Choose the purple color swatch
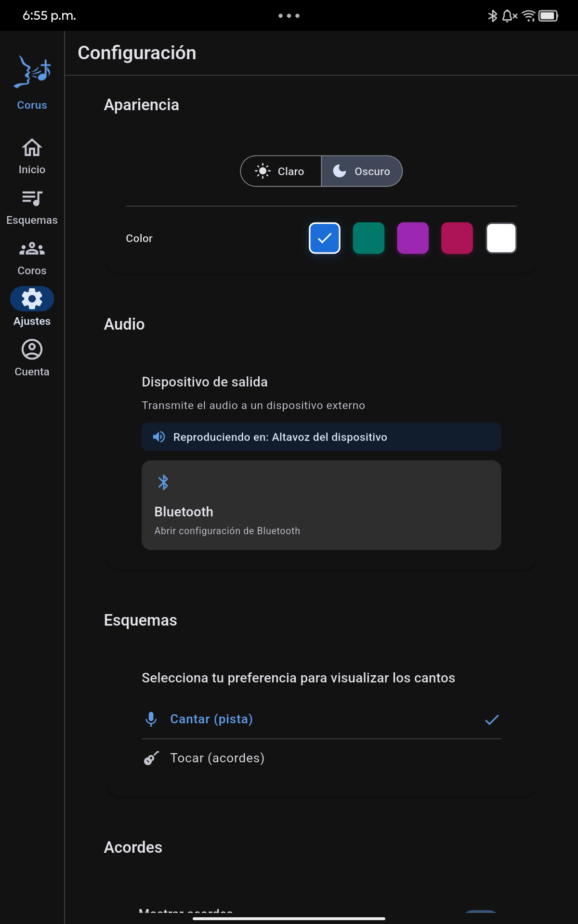Viewport: 578px width, 924px height. pyautogui.click(x=413, y=238)
